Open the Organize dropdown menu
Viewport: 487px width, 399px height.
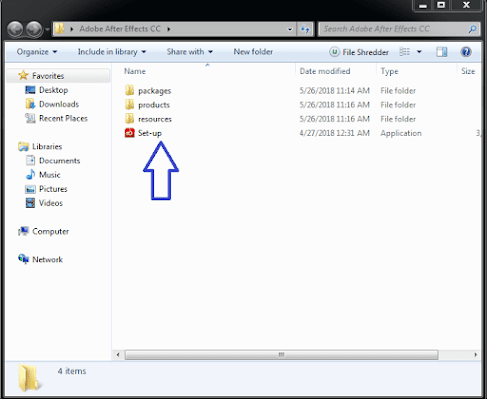[x=37, y=52]
